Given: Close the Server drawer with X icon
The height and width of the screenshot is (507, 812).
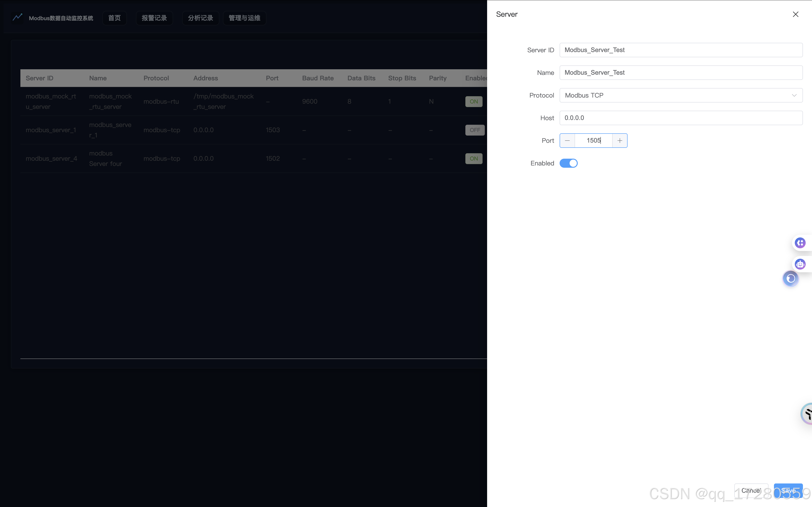Looking at the screenshot, I should (795, 14).
